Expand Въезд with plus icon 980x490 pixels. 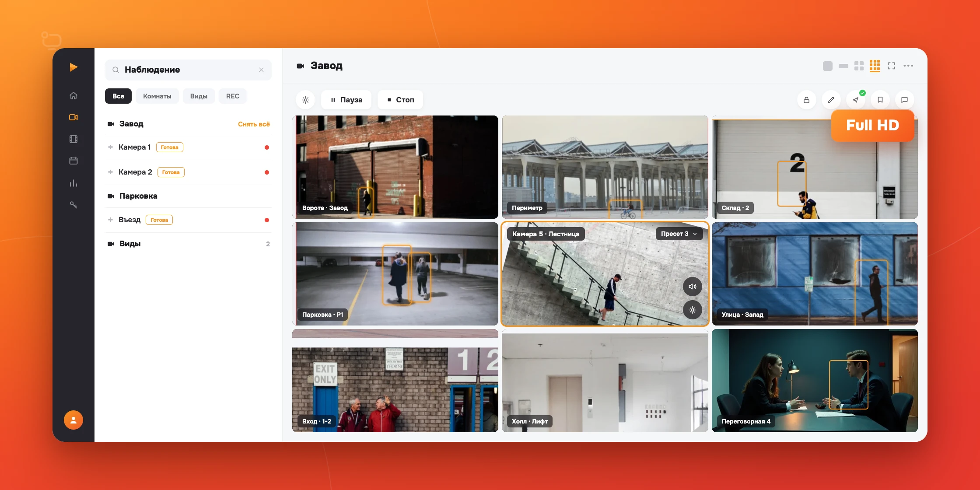point(110,220)
